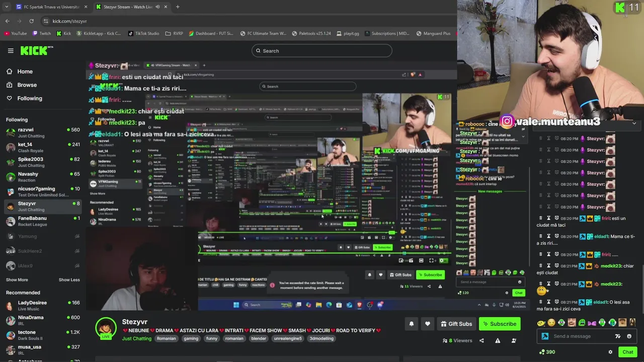Viewport: 644px width, 362px height.
Task: Open Navashy Reaction channel
Action: 43,176
